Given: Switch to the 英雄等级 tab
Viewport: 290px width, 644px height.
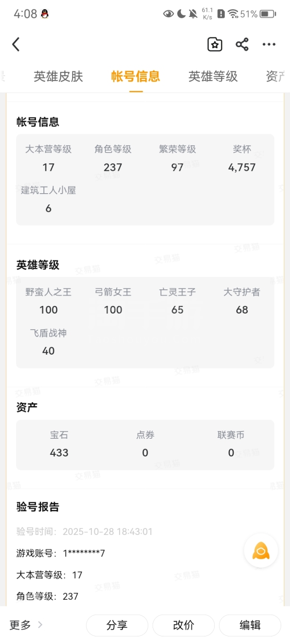Looking at the screenshot, I should (213, 76).
